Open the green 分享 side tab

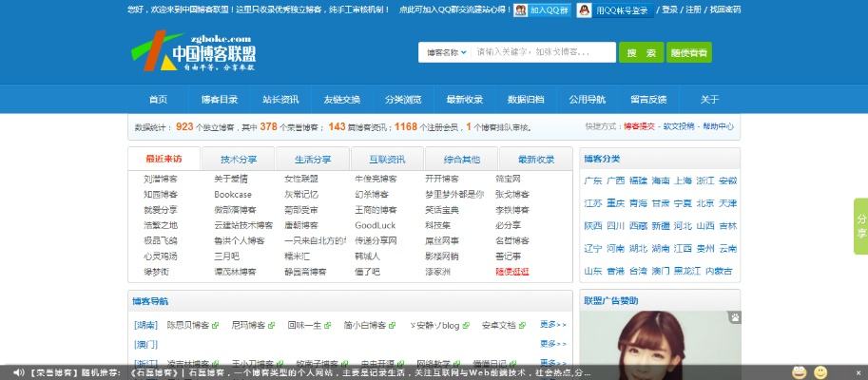[x=860, y=226]
